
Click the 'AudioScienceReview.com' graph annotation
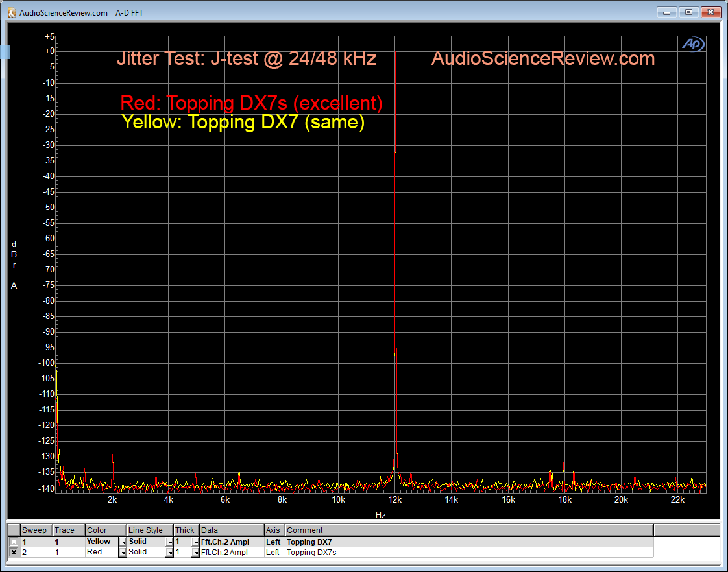point(543,58)
